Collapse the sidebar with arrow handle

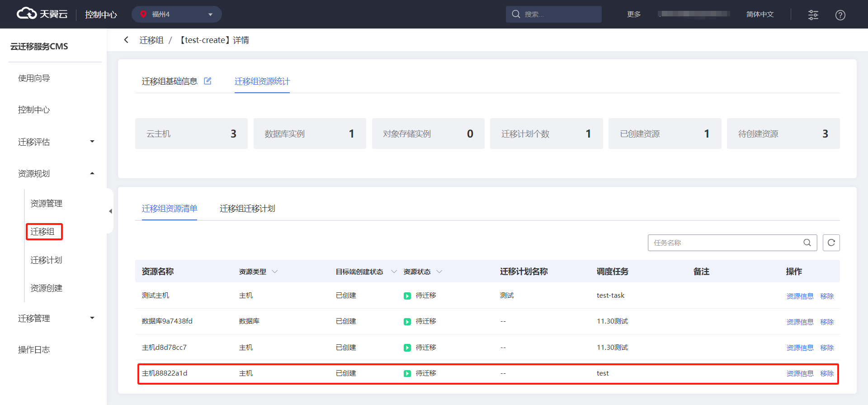[110, 211]
